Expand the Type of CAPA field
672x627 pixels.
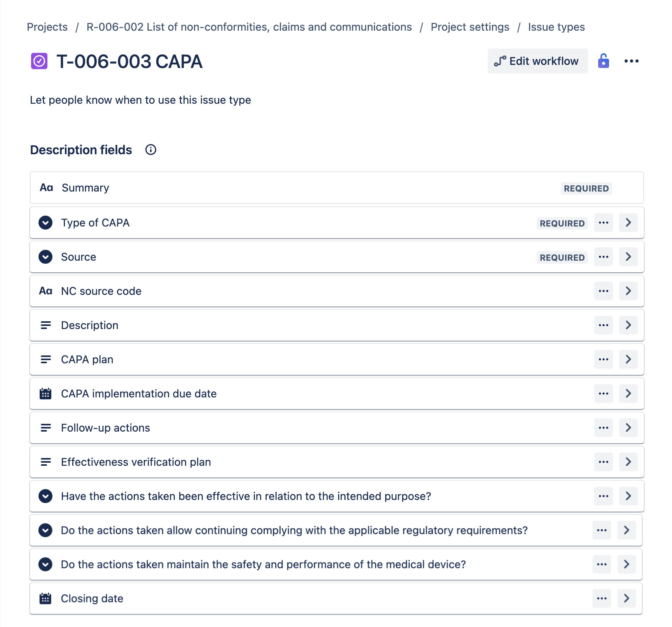(x=628, y=223)
